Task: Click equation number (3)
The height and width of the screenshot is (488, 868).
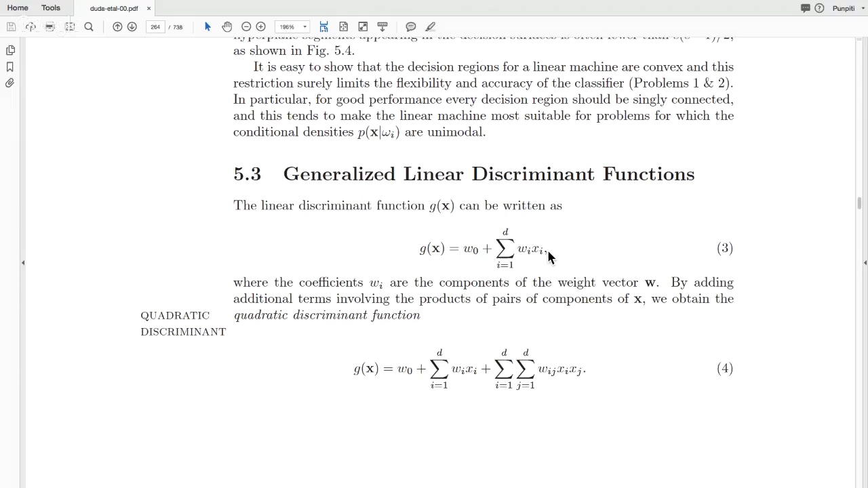Action: coord(725,248)
